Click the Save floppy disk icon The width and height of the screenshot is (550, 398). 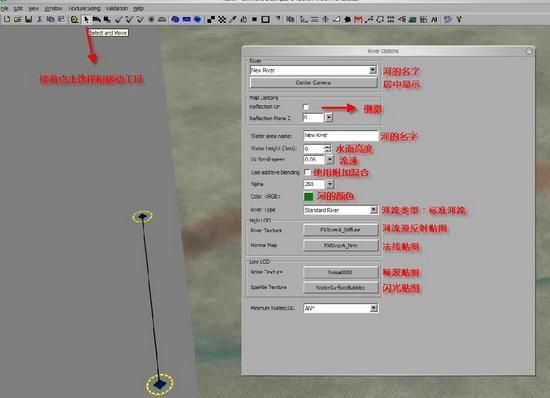[x=28, y=20]
